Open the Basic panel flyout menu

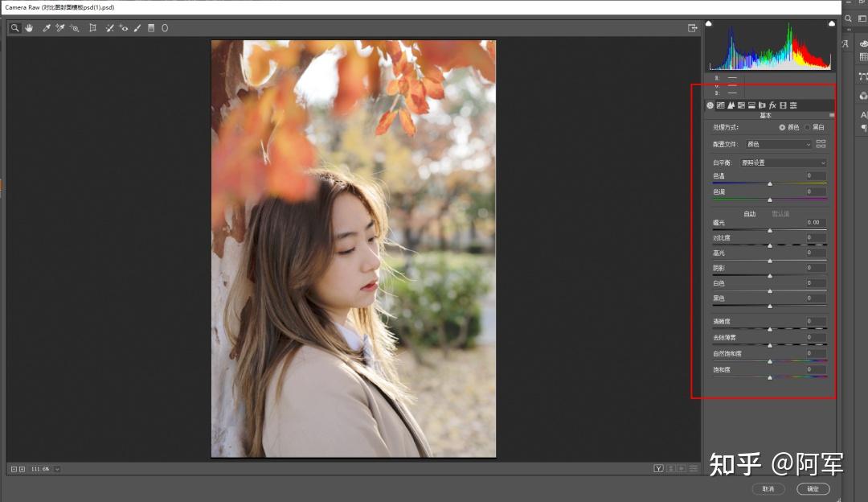click(832, 115)
